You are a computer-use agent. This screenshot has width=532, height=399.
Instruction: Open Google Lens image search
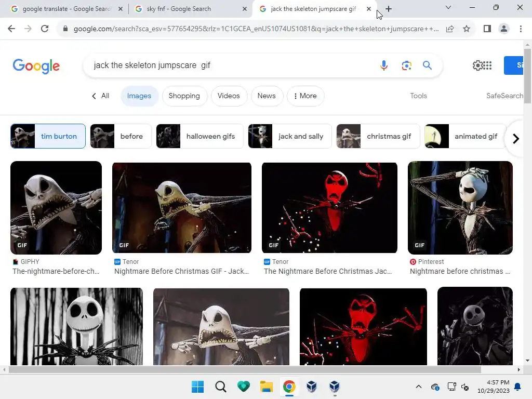pos(406,65)
